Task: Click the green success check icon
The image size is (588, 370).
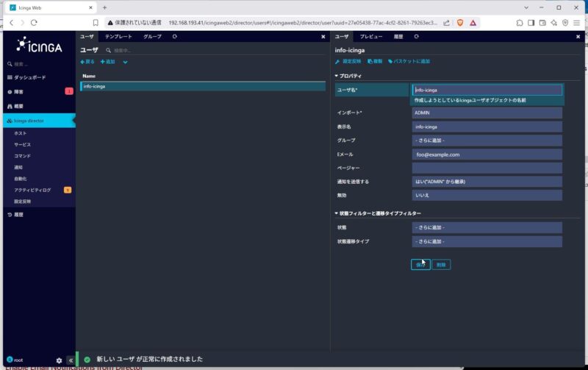Action: click(x=87, y=360)
